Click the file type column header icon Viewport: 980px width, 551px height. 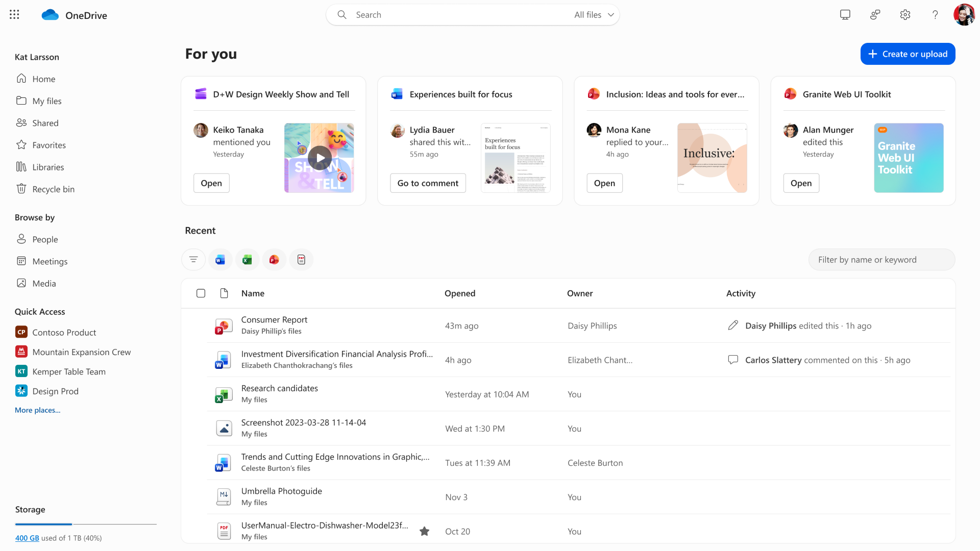click(224, 293)
